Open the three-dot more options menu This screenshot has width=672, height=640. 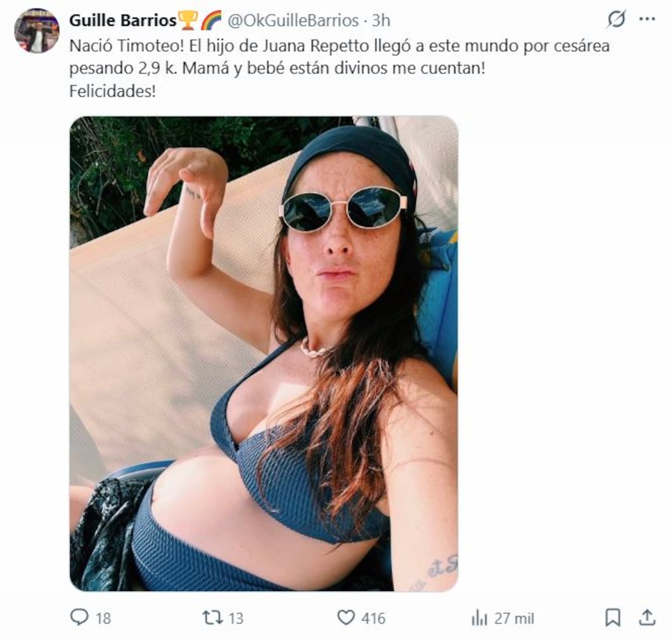pyautogui.click(x=647, y=19)
